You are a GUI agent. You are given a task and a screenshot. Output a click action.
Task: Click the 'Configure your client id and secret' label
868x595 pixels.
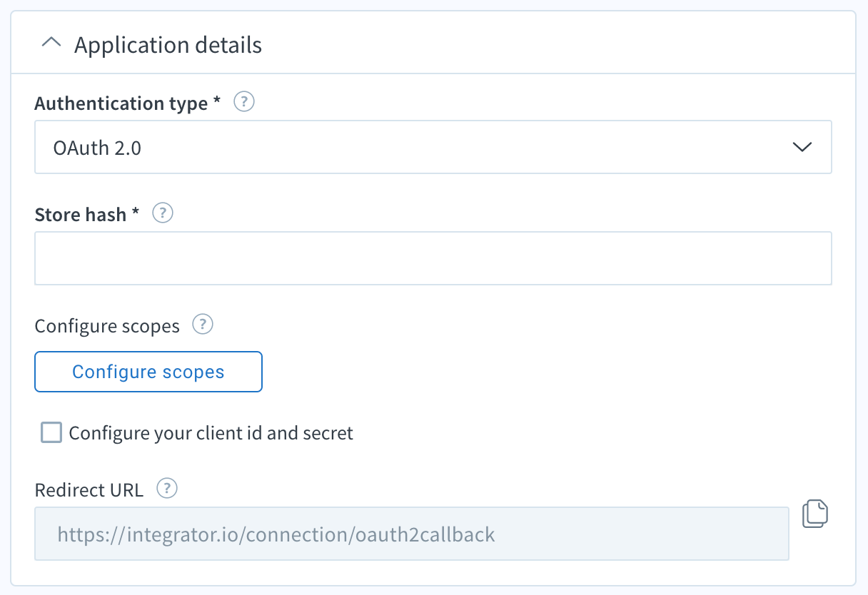click(211, 433)
